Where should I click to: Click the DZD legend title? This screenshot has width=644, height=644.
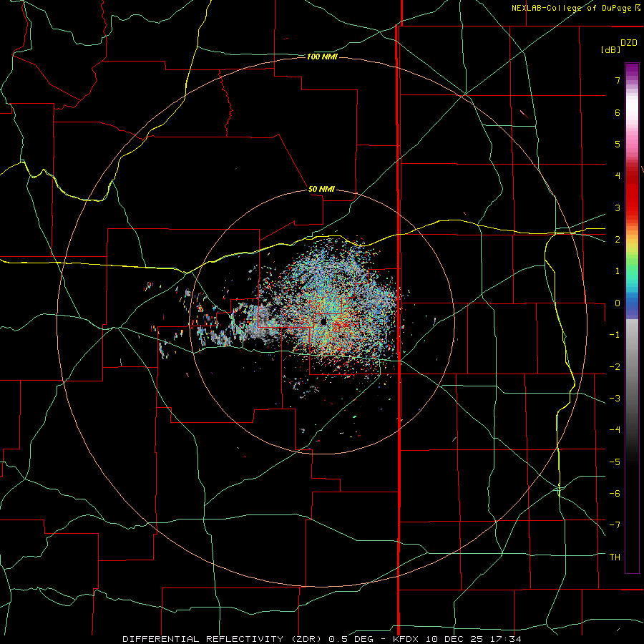(x=628, y=43)
